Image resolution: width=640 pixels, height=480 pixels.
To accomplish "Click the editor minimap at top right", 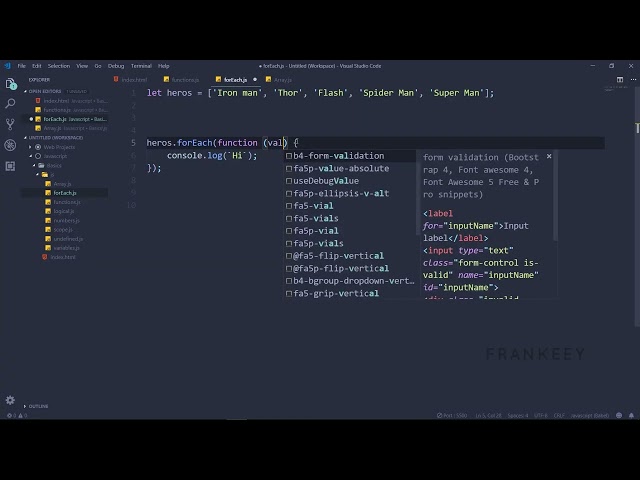I will pyautogui.click(x=616, y=89).
